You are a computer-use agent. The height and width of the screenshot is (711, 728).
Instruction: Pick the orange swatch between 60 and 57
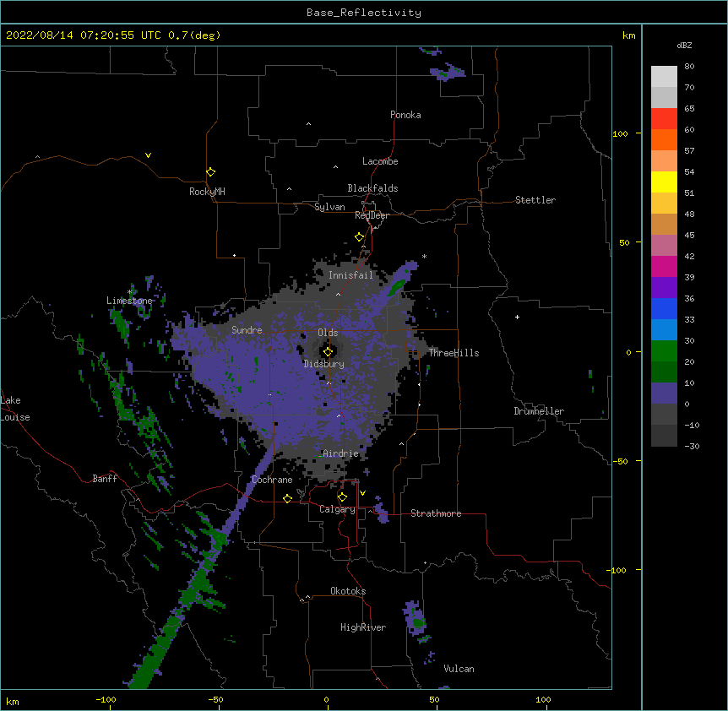[x=664, y=139]
